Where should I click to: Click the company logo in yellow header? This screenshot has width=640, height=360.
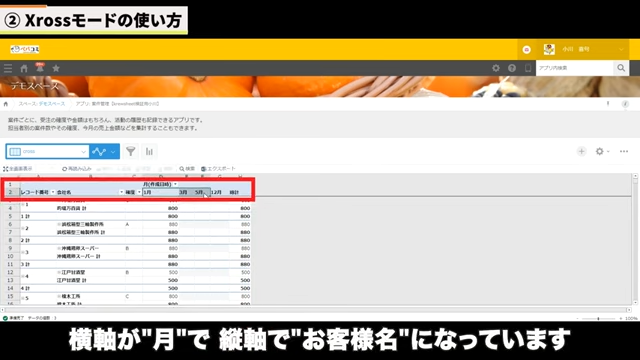(x=25, y=49)
